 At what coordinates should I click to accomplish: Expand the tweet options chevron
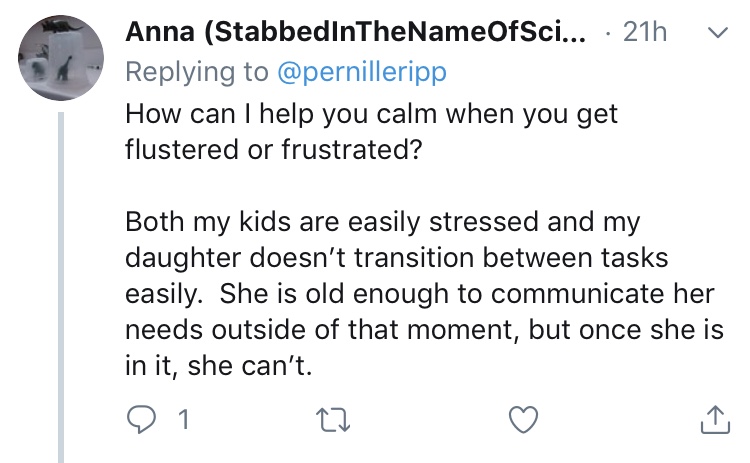point(715,33)
